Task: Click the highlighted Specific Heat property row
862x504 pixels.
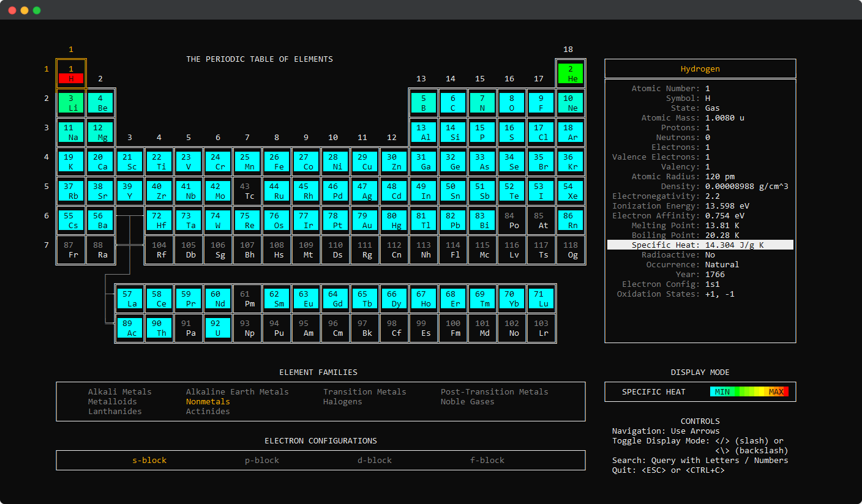Action: click(700, 245)
